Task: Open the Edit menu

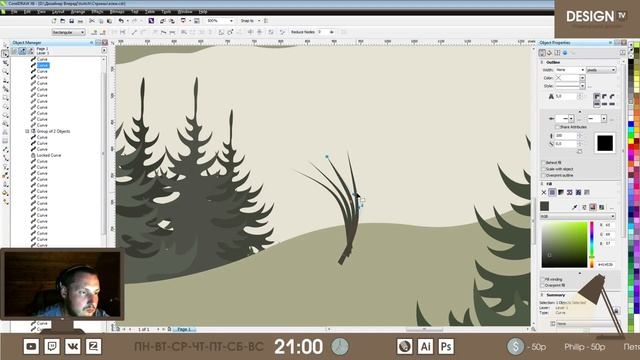Action: point(27,12)
